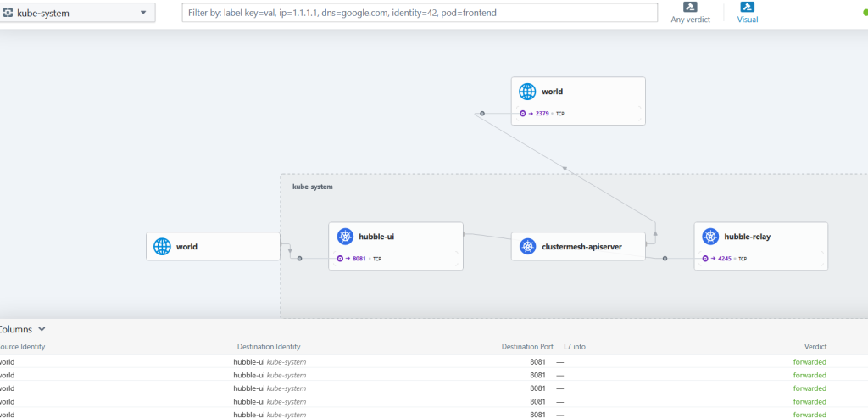Click the Verdict column header
The height and width of the screenshot is (419, 868).
pos(815,347)
